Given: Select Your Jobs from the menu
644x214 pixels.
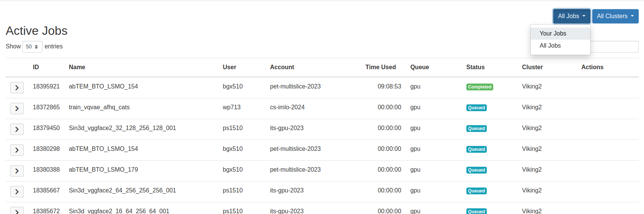Looking at the screenshot, I should 553,33.
